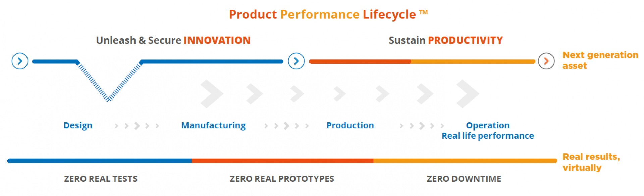644x196 pixels.
Task: Click the Real life performance text
Action: [488, 136]
